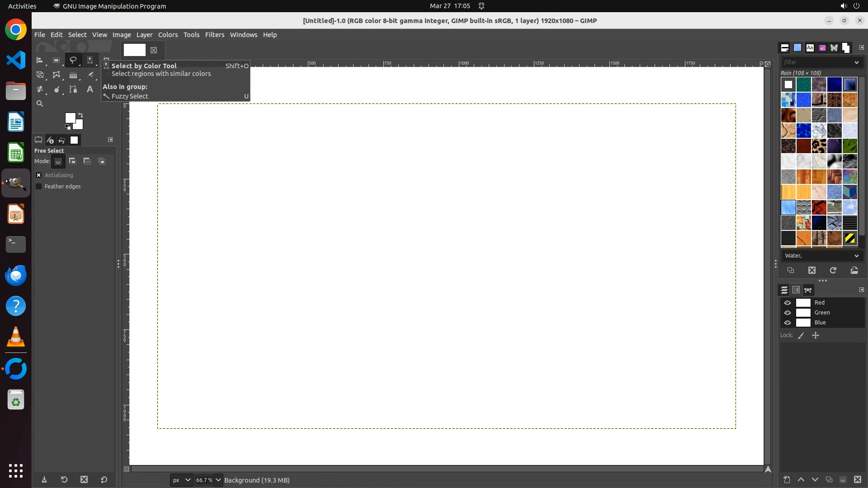The width and height of the screenshot is (868, 488).
Task: Switch to the Layers tab
Action: coord(784,290)
